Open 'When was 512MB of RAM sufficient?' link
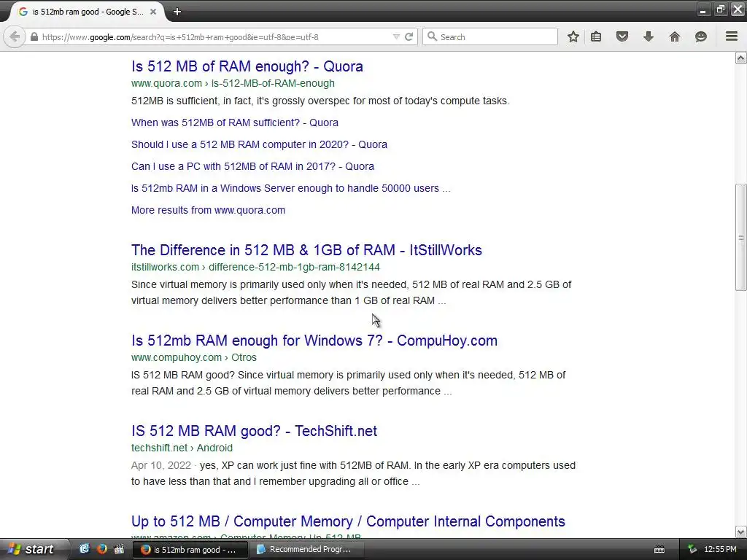This screenshot has height=560, width=747. coord(234,122)
